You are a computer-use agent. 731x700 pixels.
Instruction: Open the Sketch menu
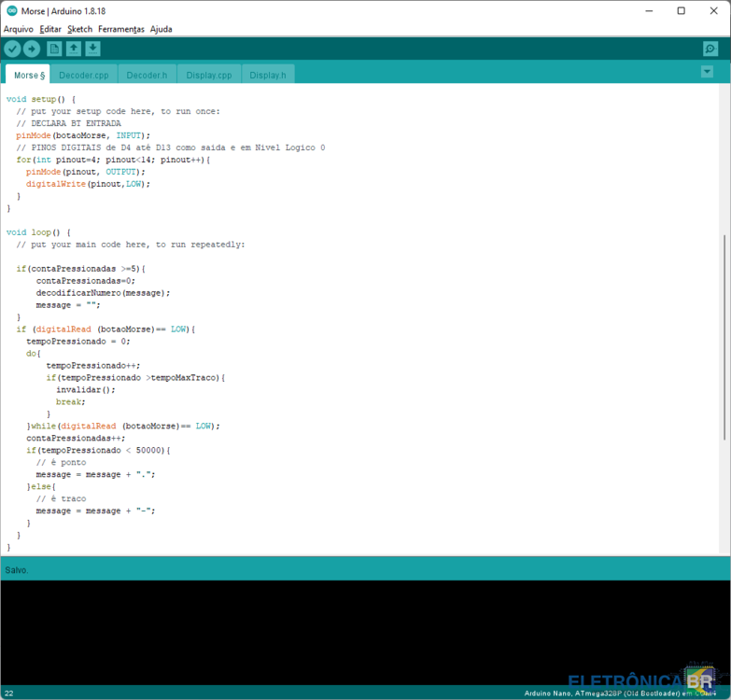coord(79,29)
